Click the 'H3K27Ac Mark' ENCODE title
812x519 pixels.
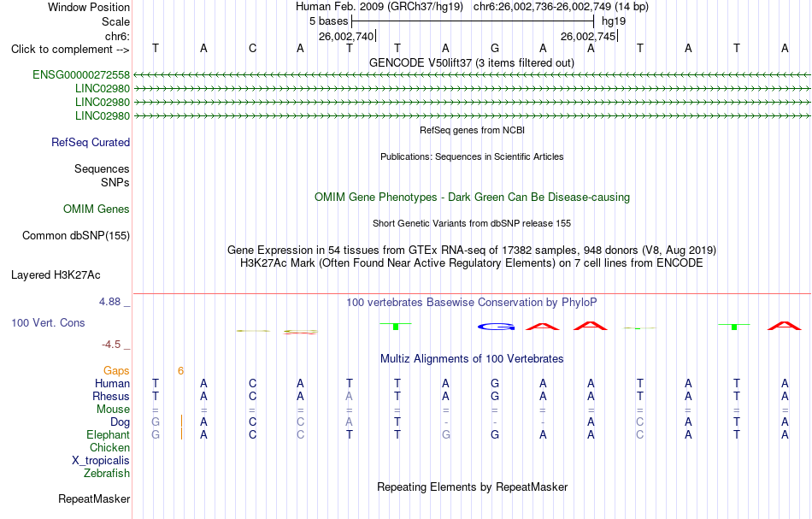pyautogui.click(x=472, y=263)
